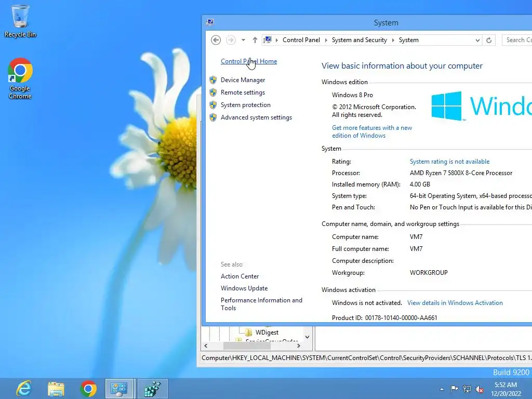Open View details in Windows Activation
This screenshot has height=399, width=532.
coord(455,303)
